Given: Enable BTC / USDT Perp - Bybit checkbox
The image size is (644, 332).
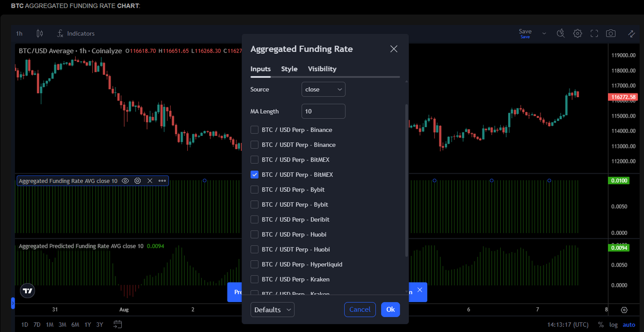Looking at the screenshot, I should [254, 205].
